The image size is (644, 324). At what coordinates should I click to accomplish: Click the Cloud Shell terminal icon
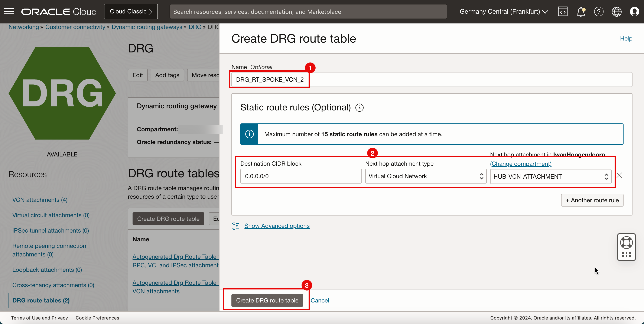click(x=563, y=11)
